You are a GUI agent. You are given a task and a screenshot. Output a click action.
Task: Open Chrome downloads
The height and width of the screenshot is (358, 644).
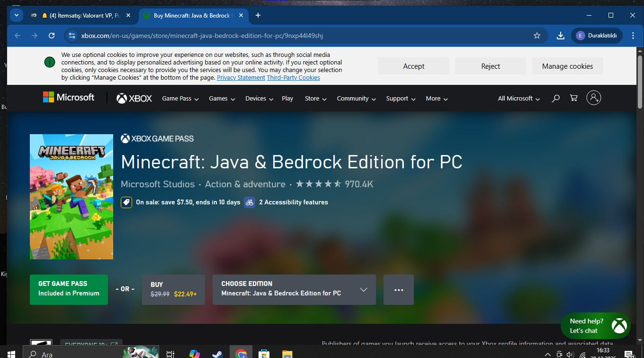pyautogui.click(x=561, y=36)
